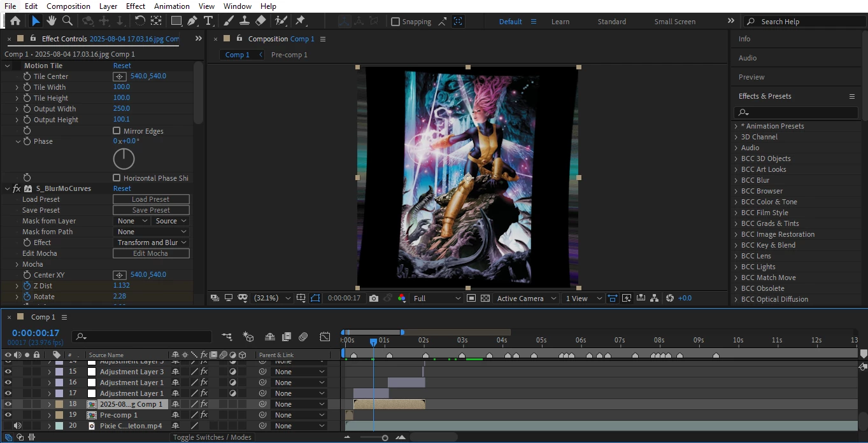
Task: Hide Adjustment Layer 3 row 15
Action: pyautogui.click(x=8, y=372)
